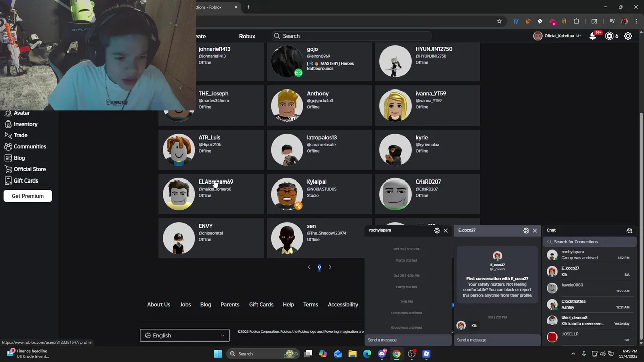
Task: Click the Get Premium button
Action: (28, 196)
